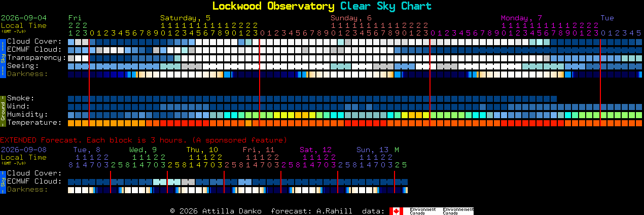644x215 pixels.
Task: Click the 2026-09-08 extended forecast date
Action: (23, 150)
